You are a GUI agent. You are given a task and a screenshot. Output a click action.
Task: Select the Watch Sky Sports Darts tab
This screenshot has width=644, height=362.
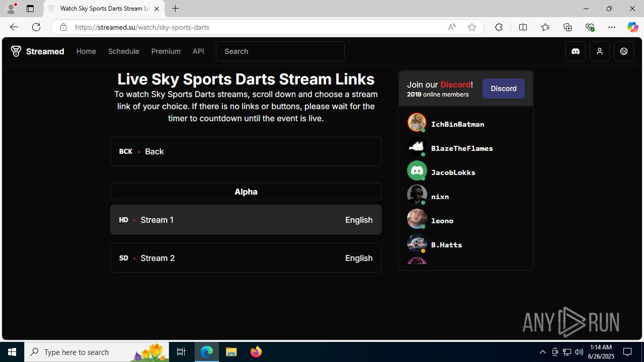point(104,9)
